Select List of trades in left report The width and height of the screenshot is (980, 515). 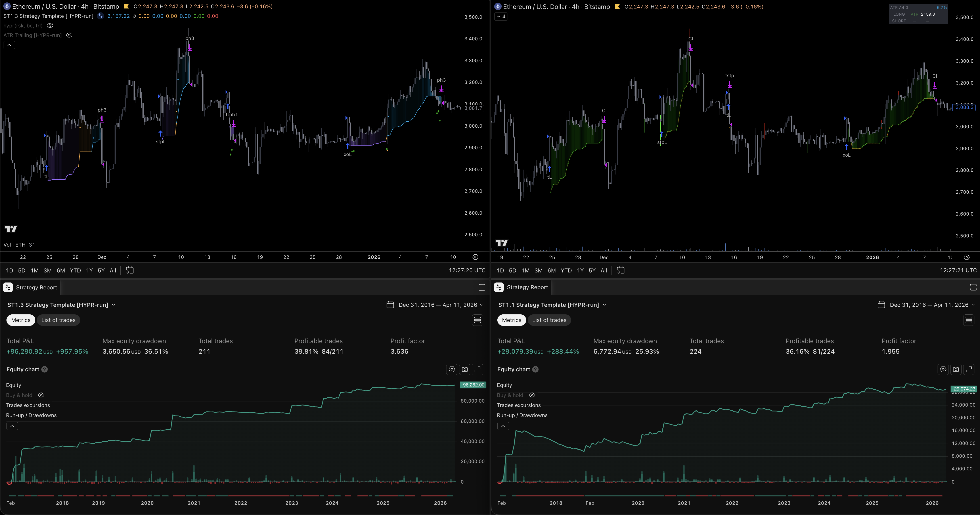click(58, 320)
